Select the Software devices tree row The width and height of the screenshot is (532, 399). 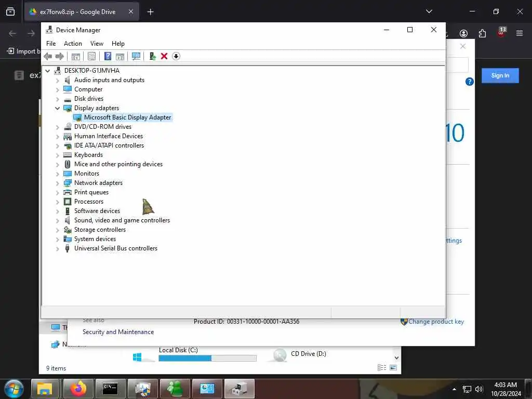(97, 211)
